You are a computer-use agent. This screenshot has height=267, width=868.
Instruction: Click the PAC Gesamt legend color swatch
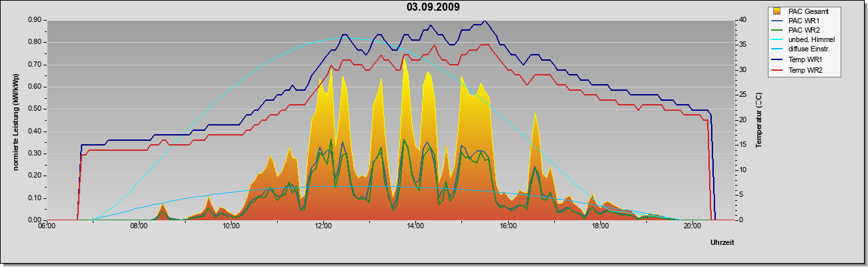[x=777, y=11]
